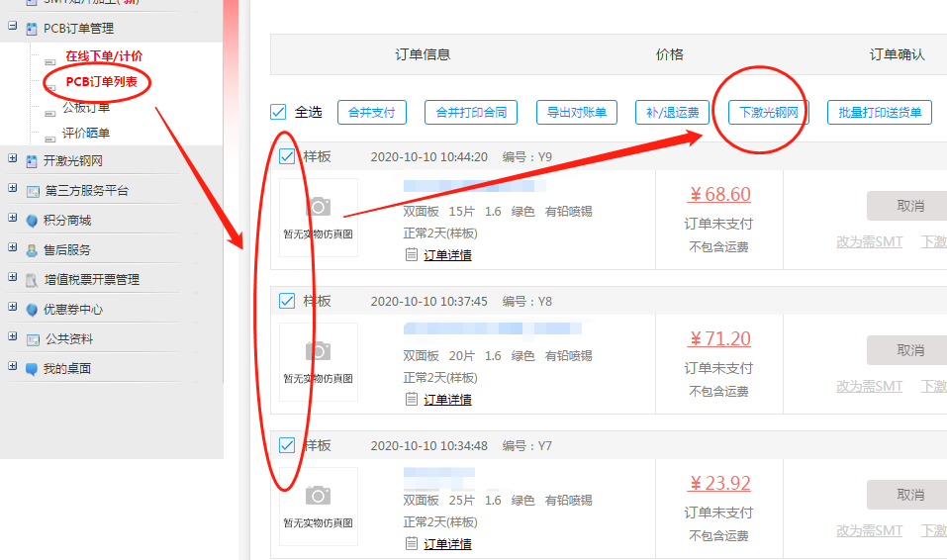Click the 售后服务 sidebar icon
This screenshot has height=560, width=947.
pos(33,250)
